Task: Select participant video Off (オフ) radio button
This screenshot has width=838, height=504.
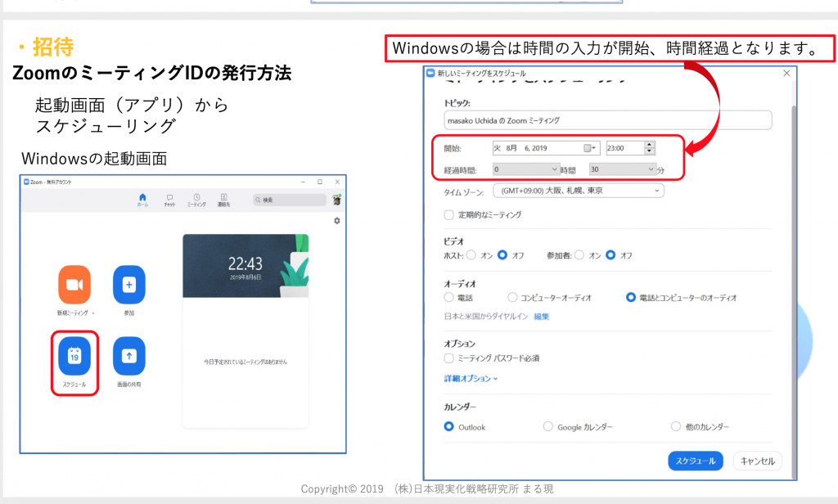Action: tap(610, 255)
